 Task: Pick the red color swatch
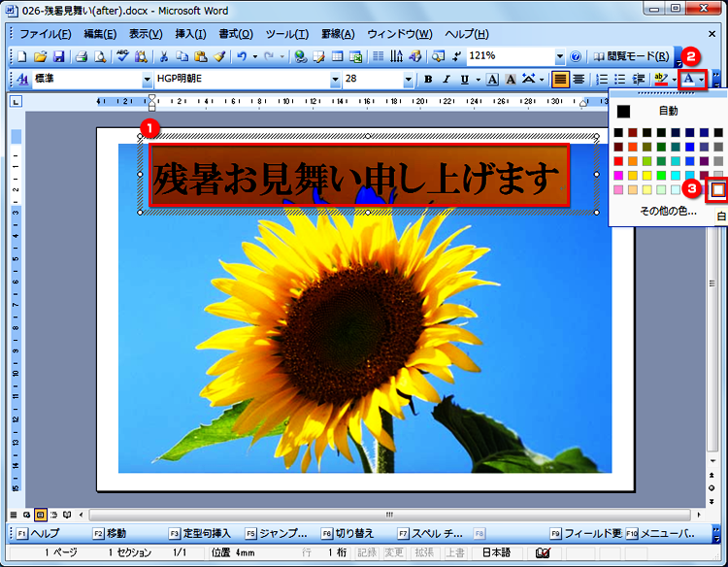click(618, 161)
